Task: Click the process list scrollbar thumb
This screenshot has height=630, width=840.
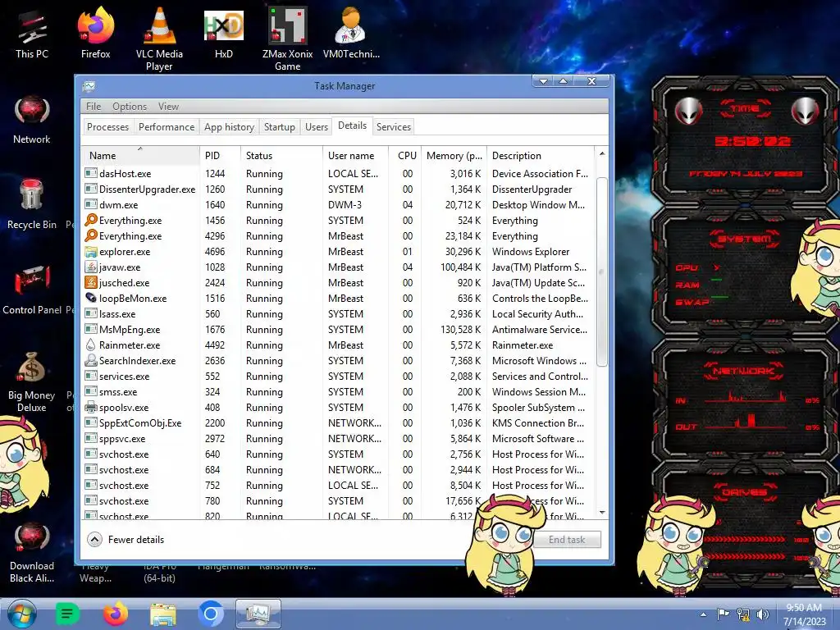Action: [x=601, y=272]
